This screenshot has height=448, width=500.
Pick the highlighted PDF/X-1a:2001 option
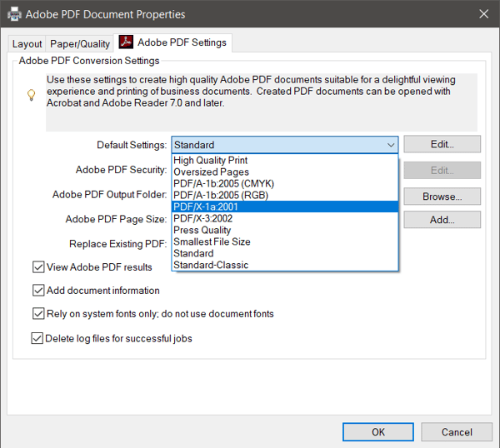[285, 207]
